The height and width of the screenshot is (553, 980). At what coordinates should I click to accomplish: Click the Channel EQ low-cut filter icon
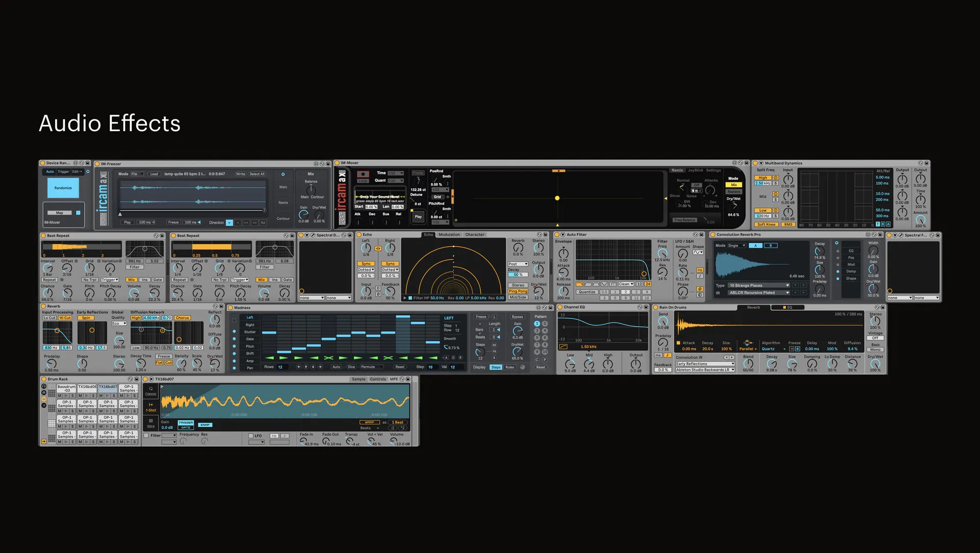(563, 347)
